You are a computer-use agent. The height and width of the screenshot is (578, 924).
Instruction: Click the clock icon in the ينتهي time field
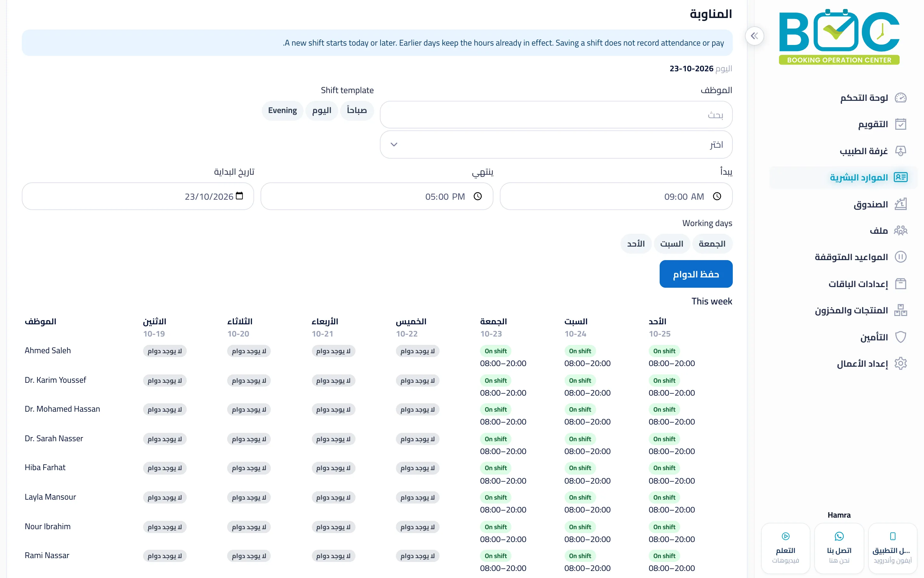point(478,196)
